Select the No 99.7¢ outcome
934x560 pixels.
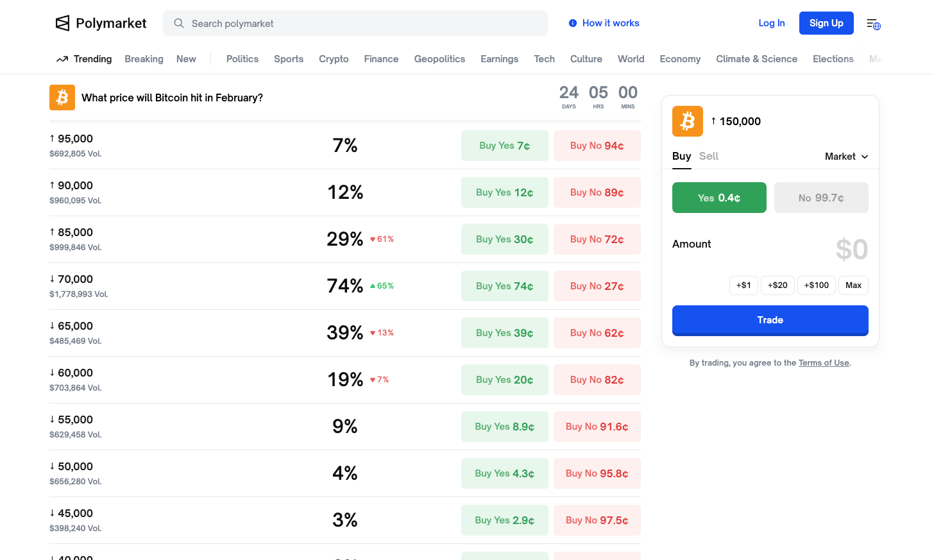pyautogui.click(x=821, y=198)
